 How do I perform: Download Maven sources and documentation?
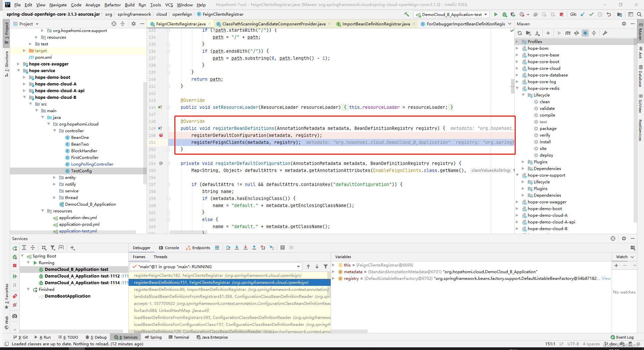[x=537, y=33]
